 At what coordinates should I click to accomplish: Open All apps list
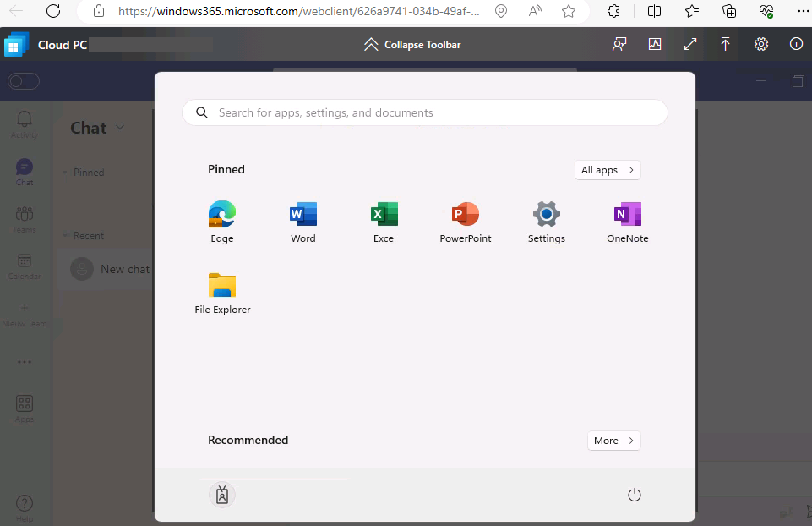click(x=608, y=170)
